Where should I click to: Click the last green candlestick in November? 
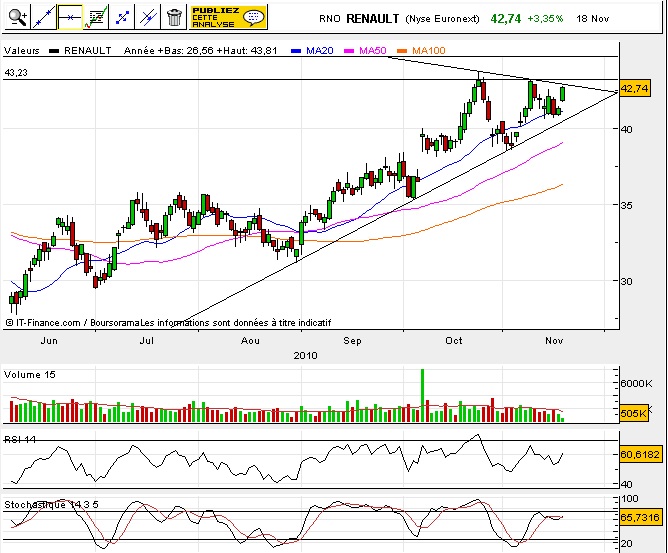(563, 94)
